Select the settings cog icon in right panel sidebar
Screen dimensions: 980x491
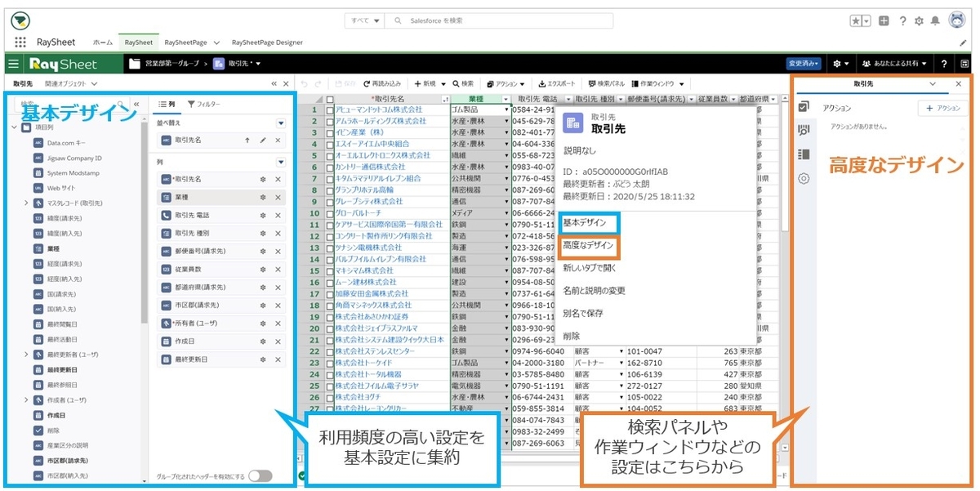point(804,178)
